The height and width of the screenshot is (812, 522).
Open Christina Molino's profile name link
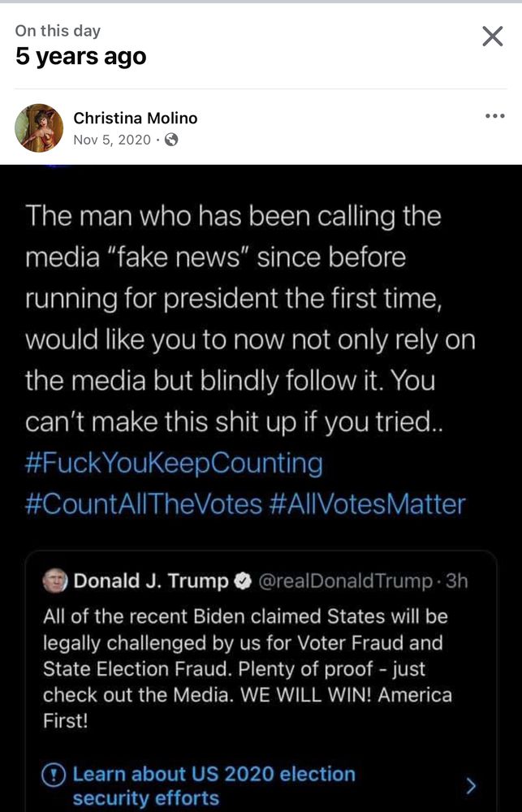(x=136, y=119)
